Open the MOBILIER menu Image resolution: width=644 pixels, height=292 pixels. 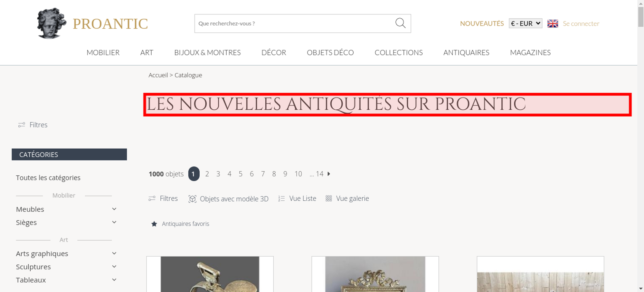[103, 52]
